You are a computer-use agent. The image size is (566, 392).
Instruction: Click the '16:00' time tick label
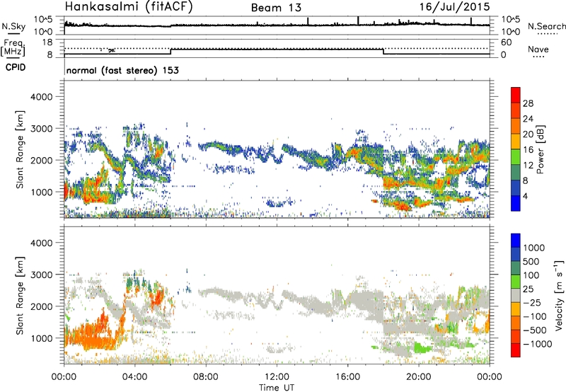pos(347,377)
